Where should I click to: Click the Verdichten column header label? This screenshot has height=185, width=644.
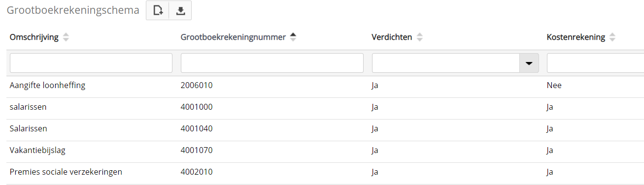point(392,37)
